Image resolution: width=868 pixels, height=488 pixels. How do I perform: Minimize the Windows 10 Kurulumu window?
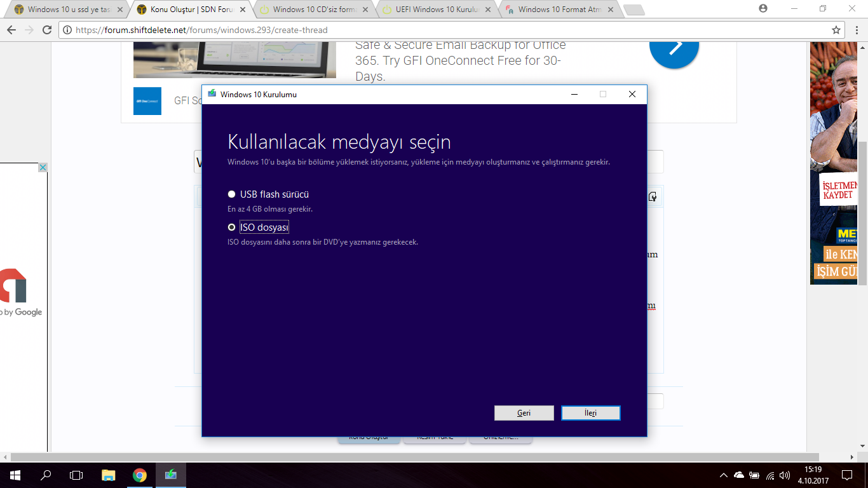(x=574, y=94)
